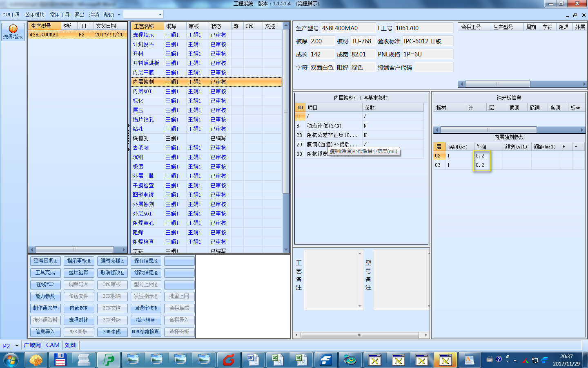Click the blue F icon in system tray
The width and height of the screenshot is (588, 368).
[545, 360]
